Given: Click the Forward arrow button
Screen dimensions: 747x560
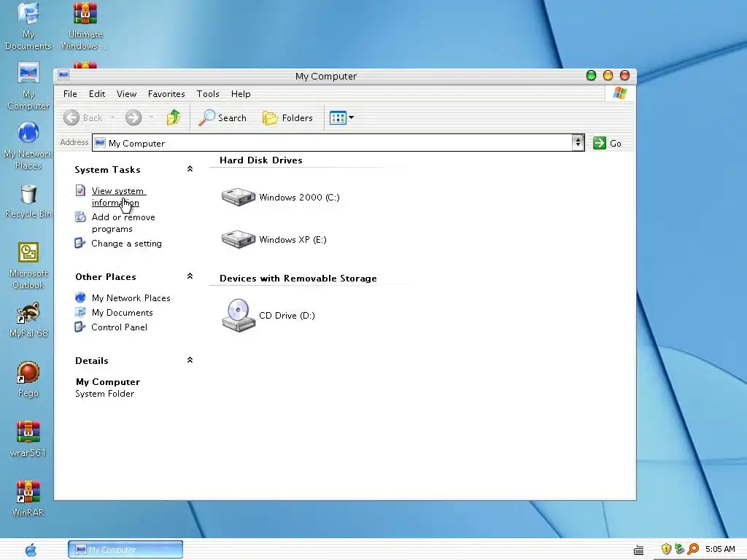Looking at the screenshot, I should pos(133,117).
